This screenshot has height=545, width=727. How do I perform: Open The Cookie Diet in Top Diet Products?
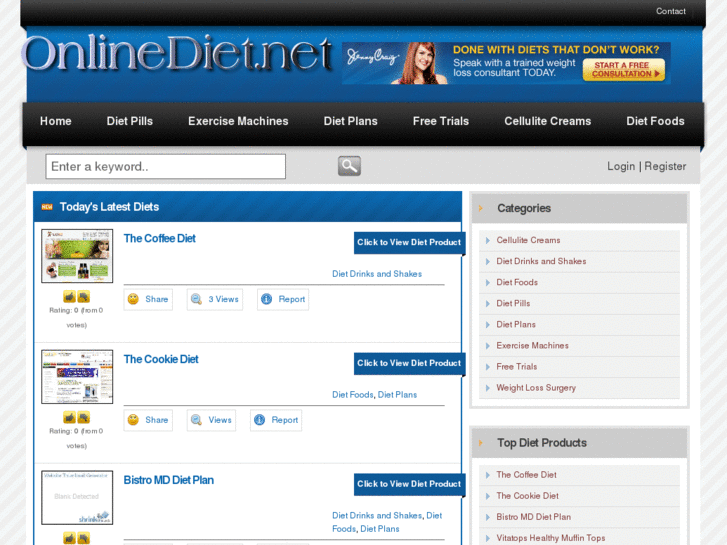pyautogui.click(x=527, y=496)
